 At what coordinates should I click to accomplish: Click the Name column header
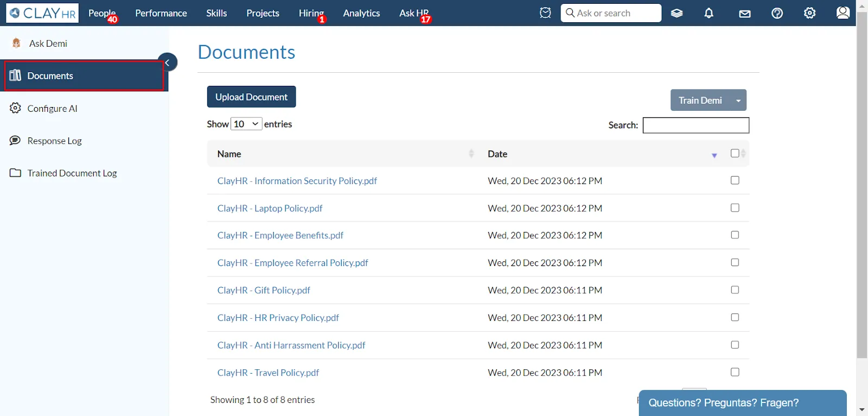click(x=229, y=154)
